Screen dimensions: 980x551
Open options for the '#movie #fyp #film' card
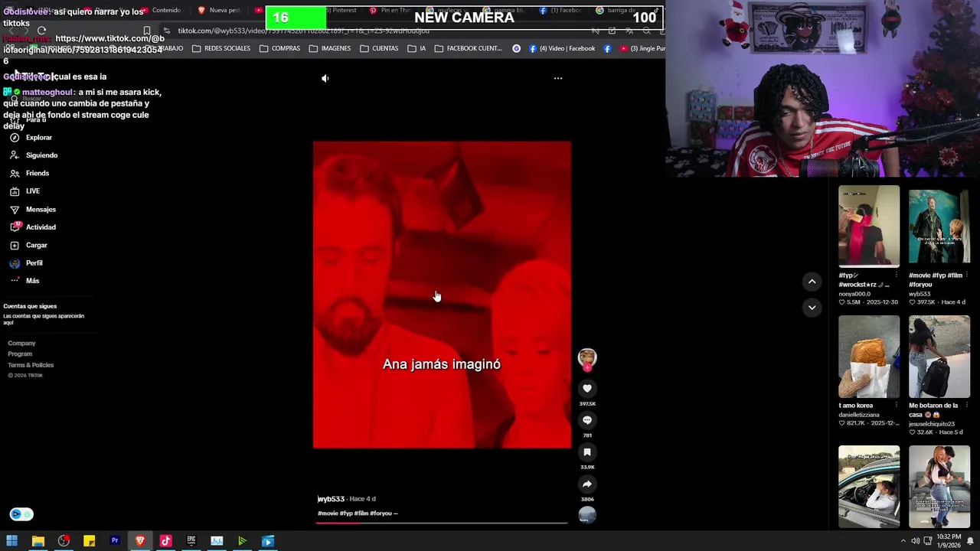pyautogui.click(x=967, y=275)
